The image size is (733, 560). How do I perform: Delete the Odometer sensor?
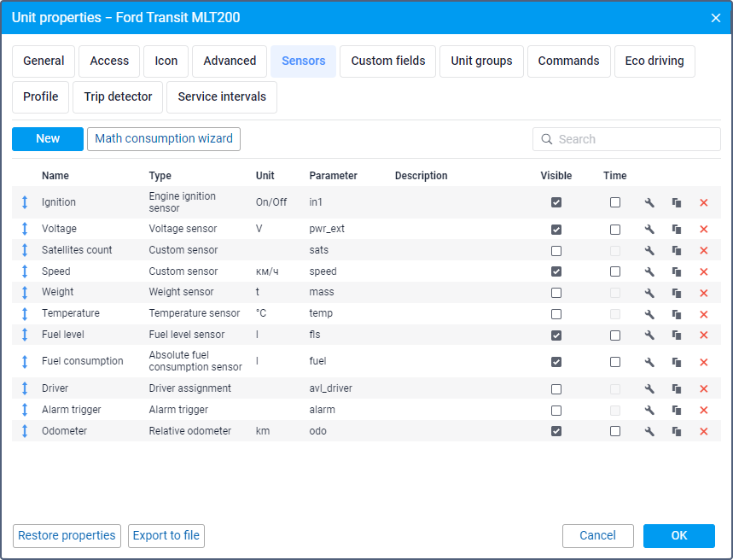(x=703, y=431)
